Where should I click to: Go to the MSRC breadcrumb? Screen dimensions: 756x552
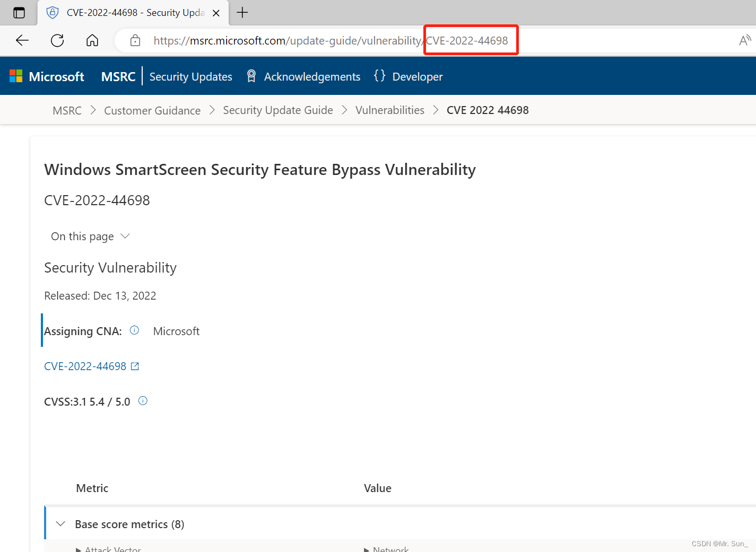tap(67, 110)
